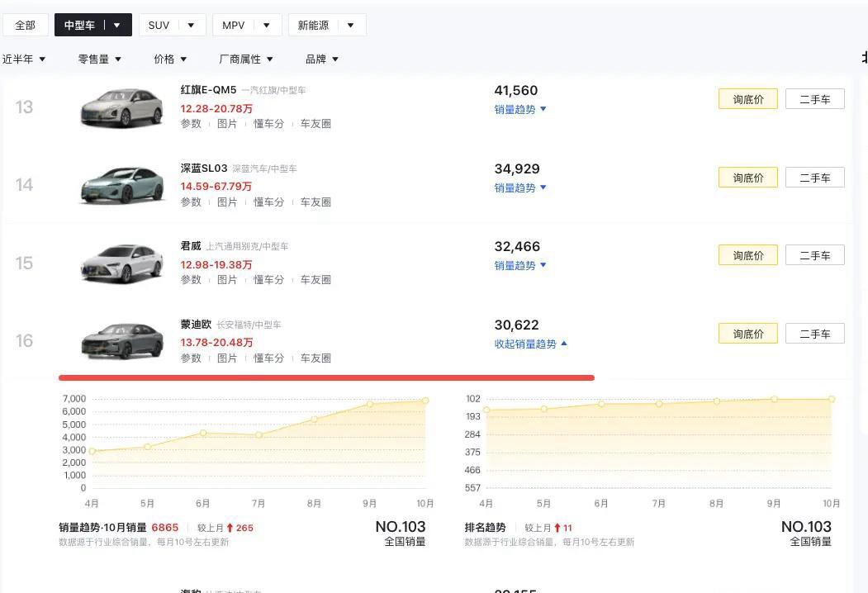Click the 10月销量 value 6865

point(165,528)
